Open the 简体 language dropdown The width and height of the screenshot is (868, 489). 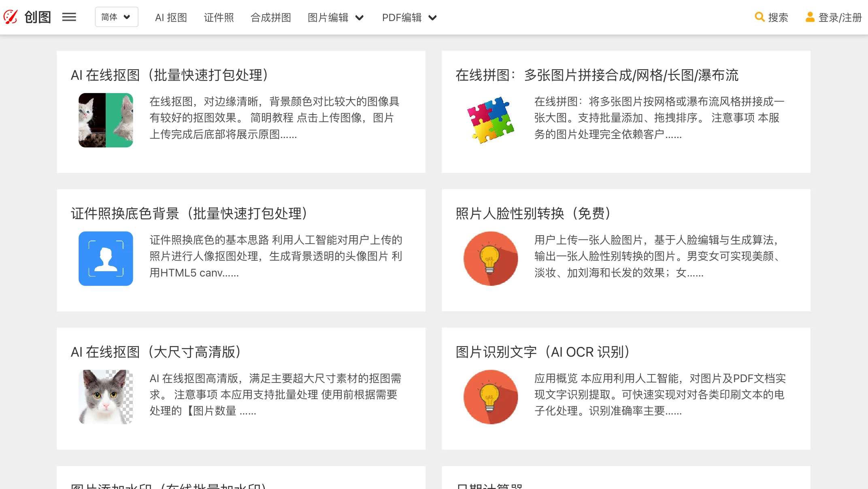(x=116, y=17)
